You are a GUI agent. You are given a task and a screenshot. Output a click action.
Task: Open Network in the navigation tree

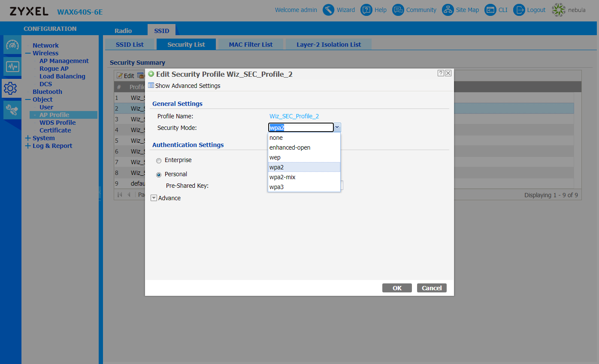[45, 45]
